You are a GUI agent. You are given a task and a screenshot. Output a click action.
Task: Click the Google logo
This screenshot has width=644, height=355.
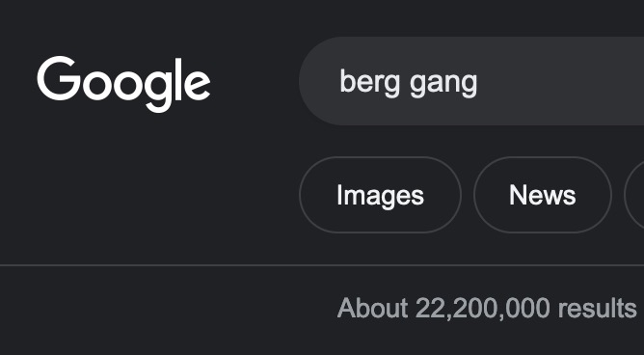coord(123,83)
